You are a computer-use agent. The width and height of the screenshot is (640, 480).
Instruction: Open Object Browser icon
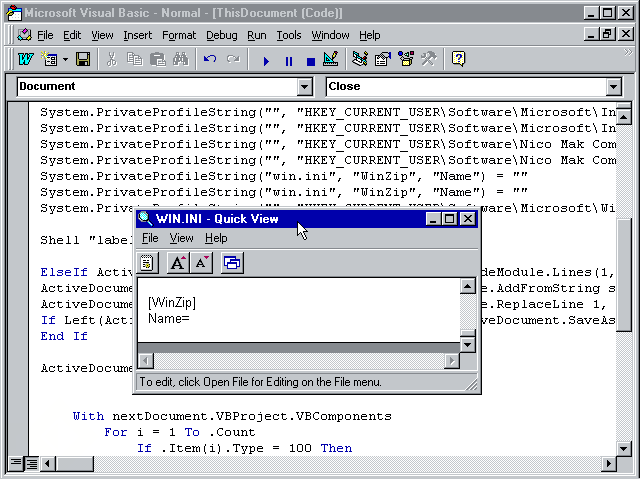(x=406, y=59)
